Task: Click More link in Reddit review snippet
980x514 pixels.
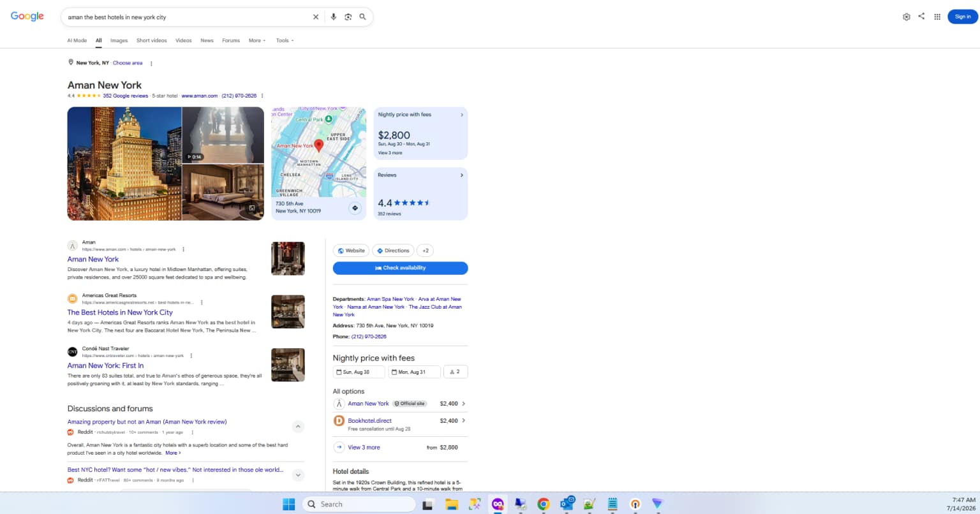Action: (x=173, y=453)
